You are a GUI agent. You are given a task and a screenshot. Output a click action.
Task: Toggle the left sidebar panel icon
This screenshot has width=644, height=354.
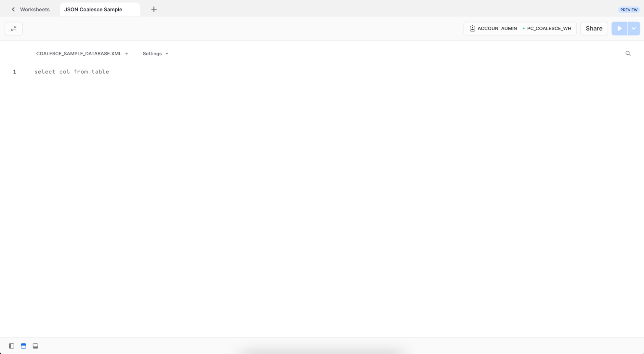[12, 346]
